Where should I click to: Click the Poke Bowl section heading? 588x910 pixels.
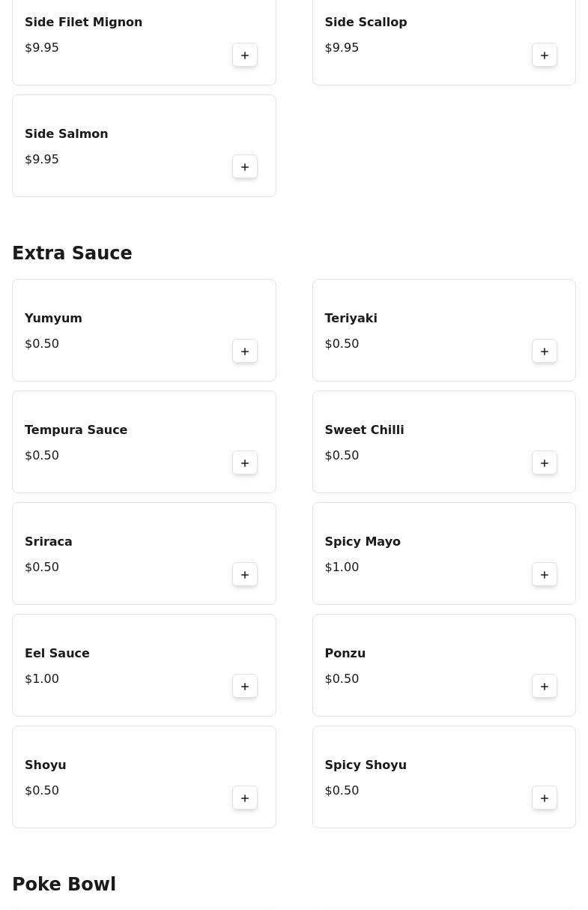[x=64, y=885]
